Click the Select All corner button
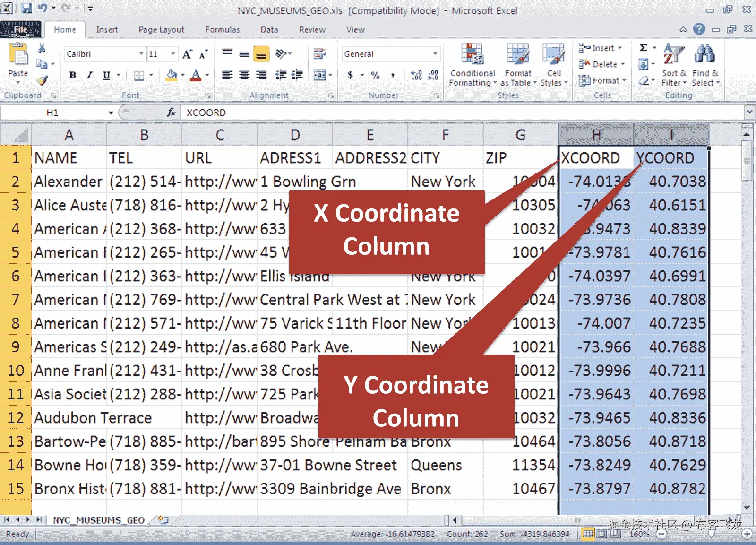This screenshot has height=545, width=756. (x=16, y=135)
